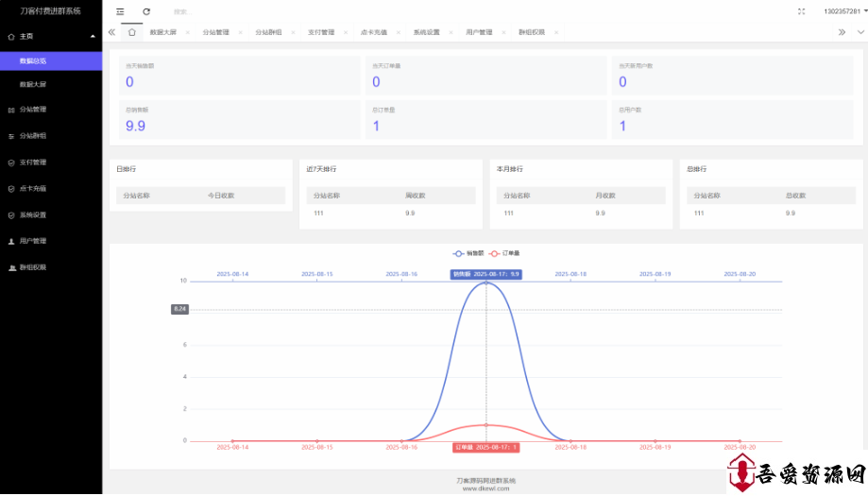Click the 当天销售额 value 0
The height and width of the screenshot is (496, 868).
129,82
